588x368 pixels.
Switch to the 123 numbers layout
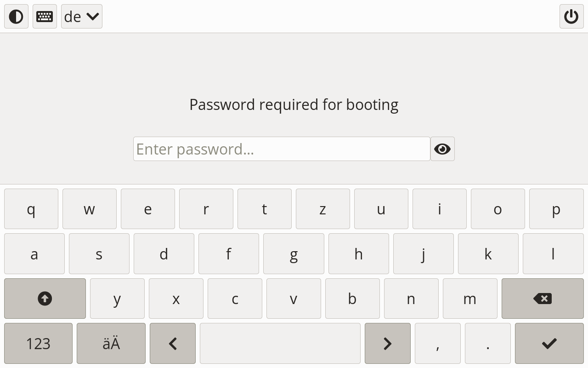click(38, 343)
